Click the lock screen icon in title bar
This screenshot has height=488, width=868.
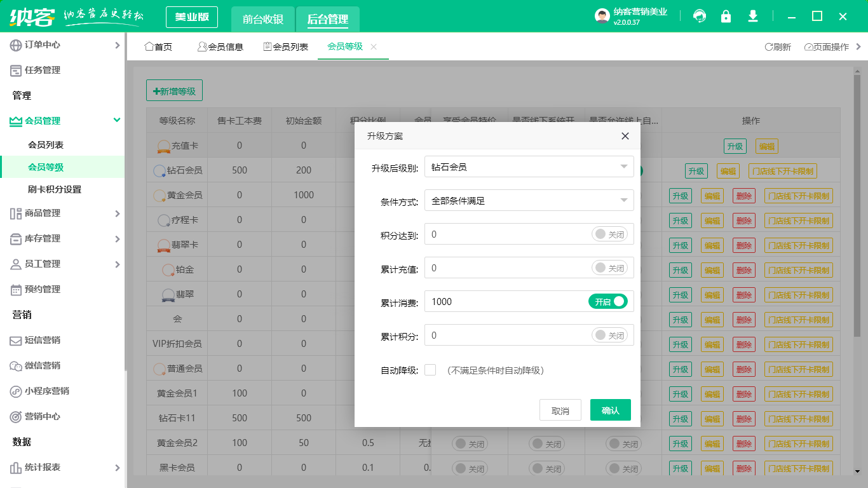726,16
